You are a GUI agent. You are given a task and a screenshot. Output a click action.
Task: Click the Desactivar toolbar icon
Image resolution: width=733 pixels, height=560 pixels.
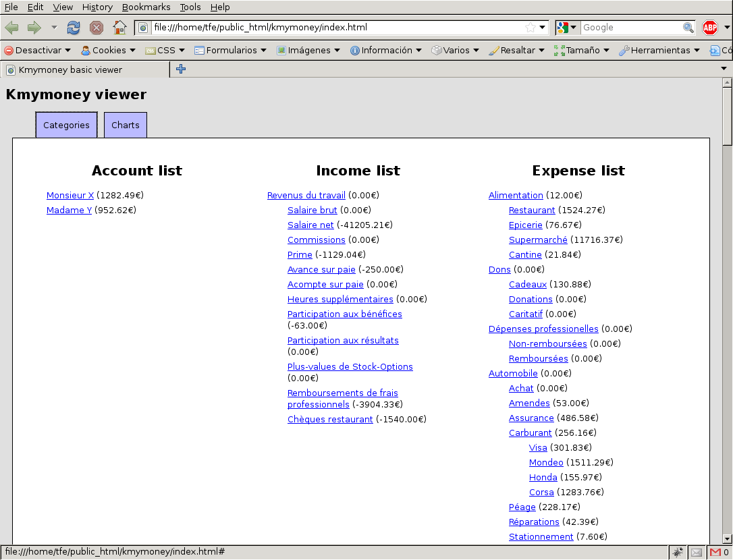pyautogui.click(x=8, y=51)
